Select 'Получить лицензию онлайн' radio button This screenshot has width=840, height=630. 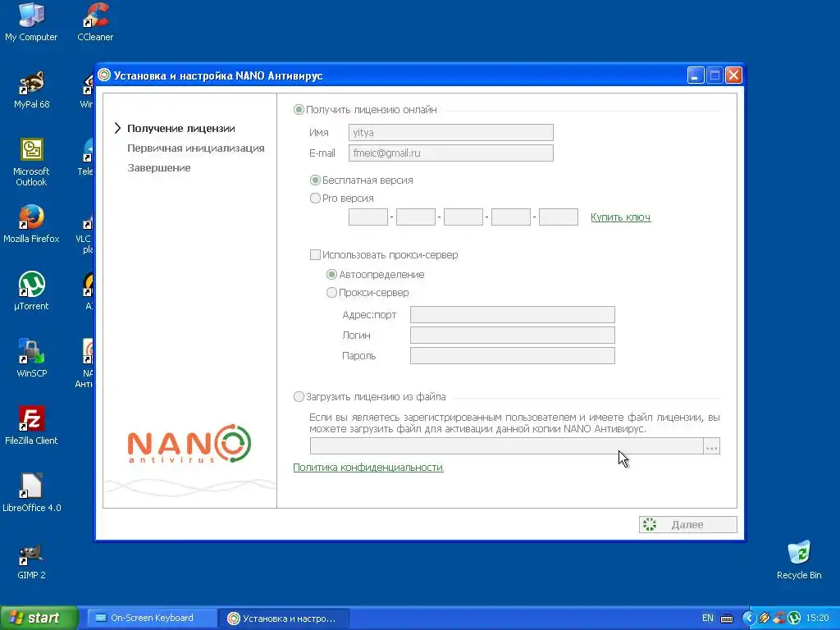[x=299, y=110]
